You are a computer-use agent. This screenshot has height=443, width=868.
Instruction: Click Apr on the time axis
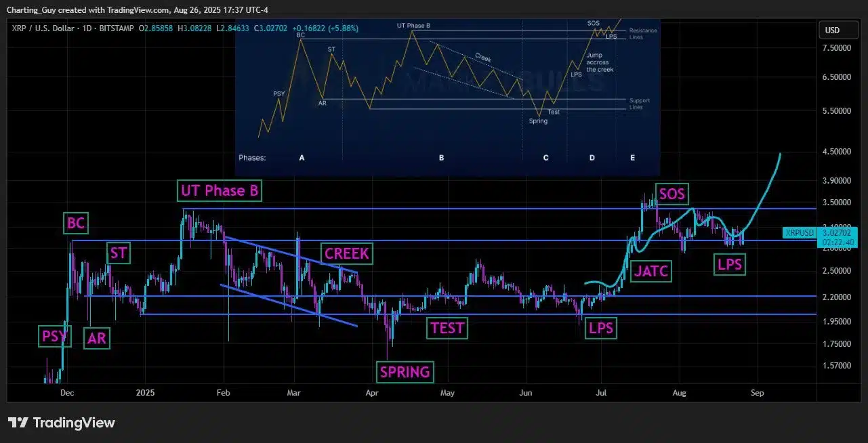(371, 392)
